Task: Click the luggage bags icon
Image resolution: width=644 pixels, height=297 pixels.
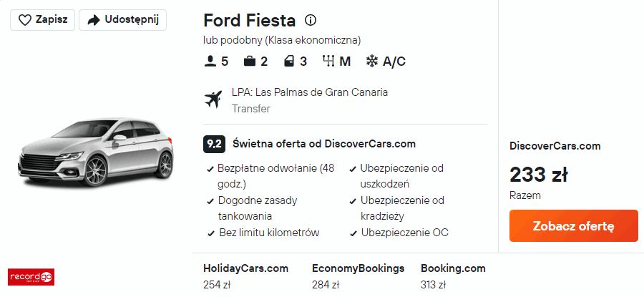Action: (x=249, y=62)
